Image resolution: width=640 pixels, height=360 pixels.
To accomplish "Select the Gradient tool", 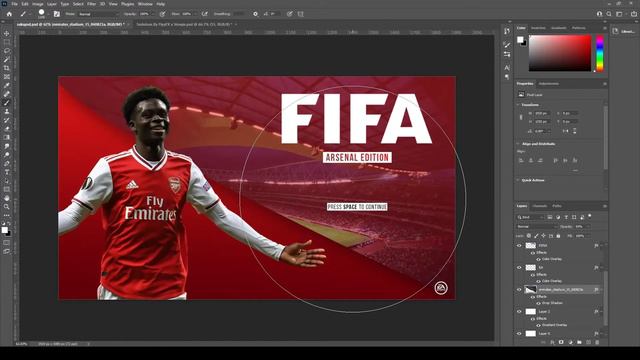I will (x=7, y=137).
